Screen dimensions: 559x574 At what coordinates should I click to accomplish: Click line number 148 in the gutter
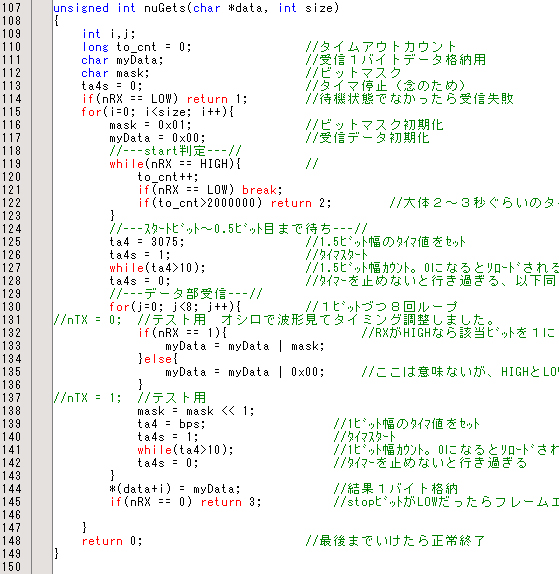tap(11, 540)
